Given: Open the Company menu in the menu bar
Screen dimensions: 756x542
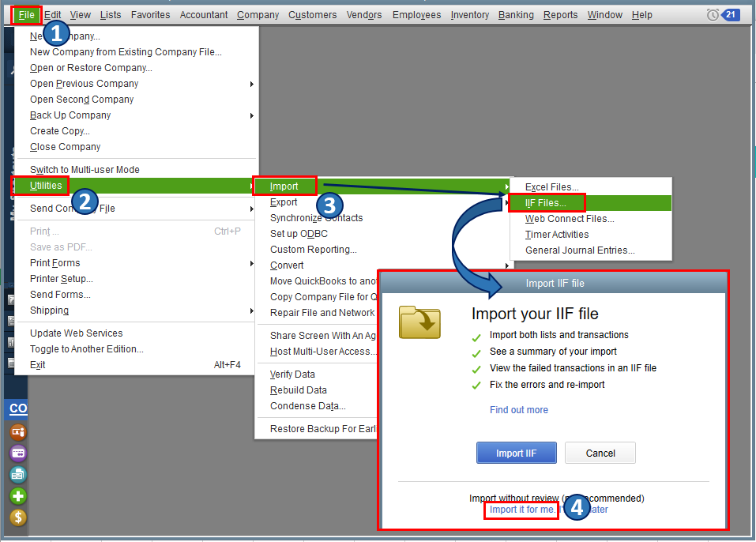Looking at the screenshot, I should coord(258,15).
